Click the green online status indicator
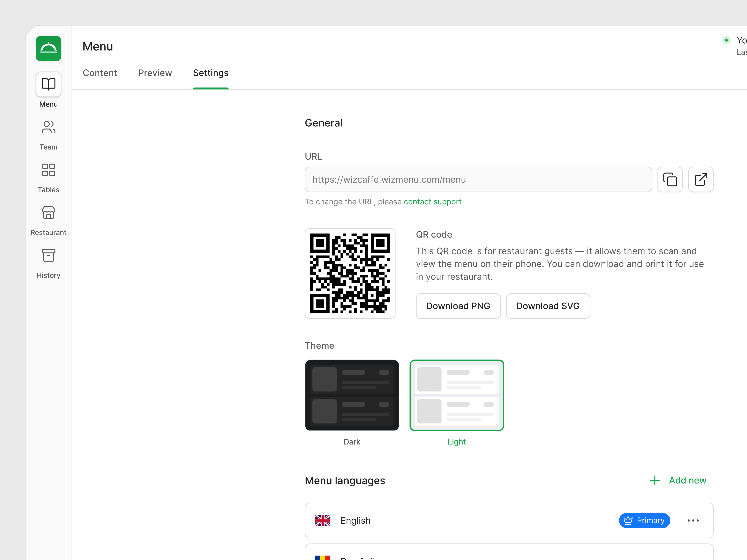The height and width of the screenshot is (560, 747). [x=726, y=40]
